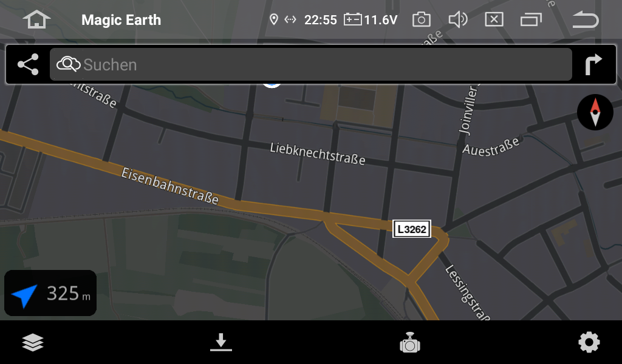622x364 pixels.
Task: Tap the L3262 road shield on the map
Action: [412, 229]
